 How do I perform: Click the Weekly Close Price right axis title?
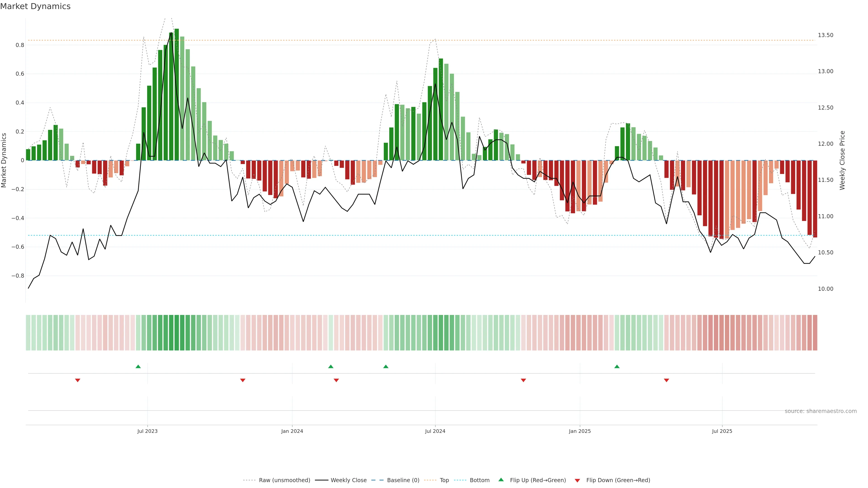coord(842,160)
